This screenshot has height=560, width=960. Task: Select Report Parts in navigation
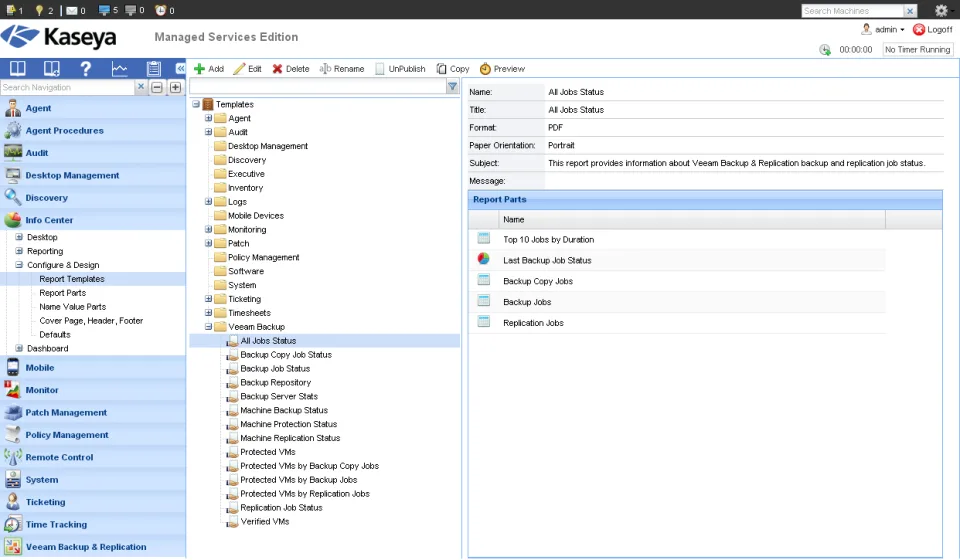(62, 293)
